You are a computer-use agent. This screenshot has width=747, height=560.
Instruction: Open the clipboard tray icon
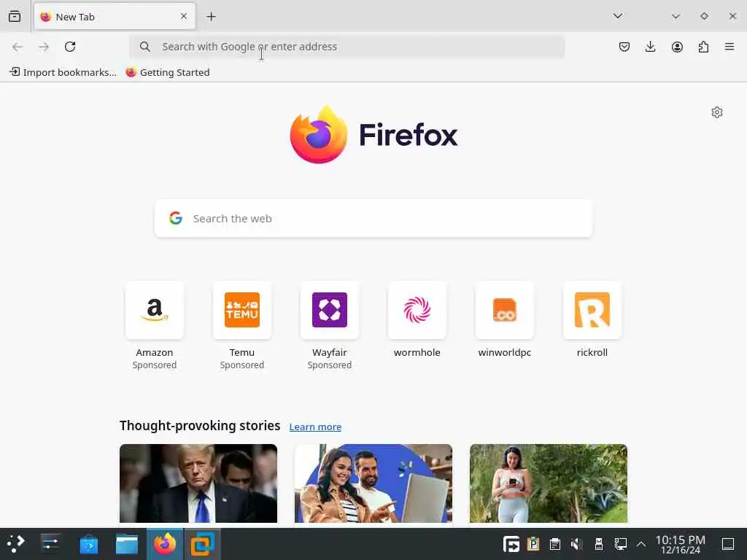555,544
